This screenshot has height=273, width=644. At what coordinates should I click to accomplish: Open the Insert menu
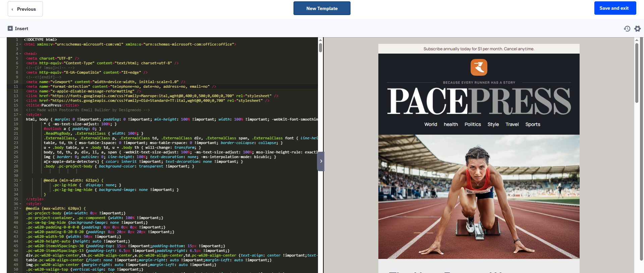pos(18,28)
